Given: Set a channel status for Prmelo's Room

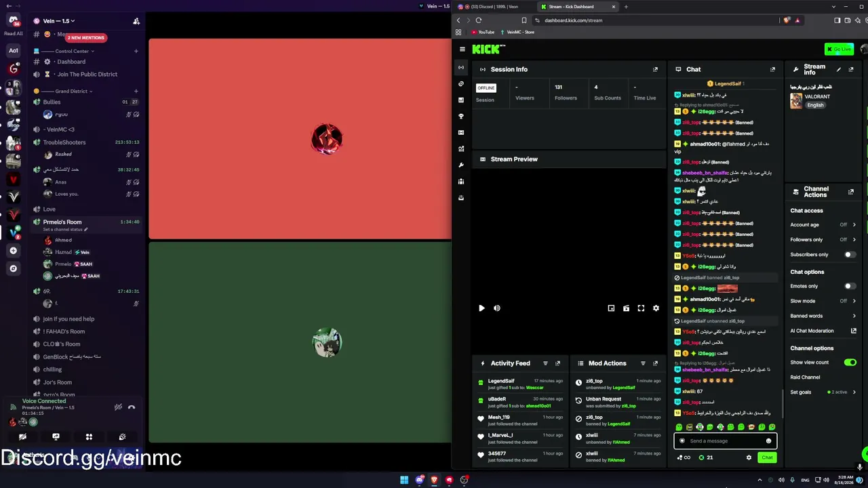Looking at the screenshot, I should coord(65,230).
